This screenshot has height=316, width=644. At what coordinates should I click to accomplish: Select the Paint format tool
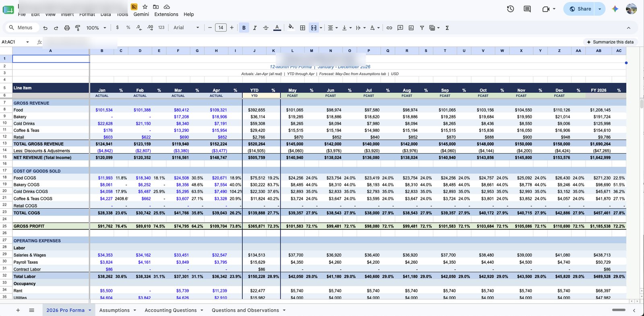click(78, 28)
